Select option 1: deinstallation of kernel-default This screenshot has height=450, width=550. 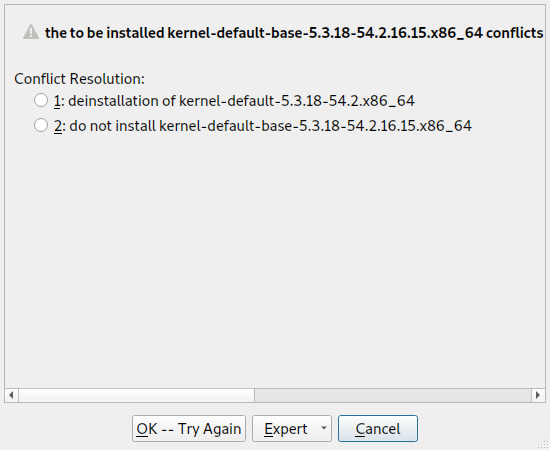[41, 100]
